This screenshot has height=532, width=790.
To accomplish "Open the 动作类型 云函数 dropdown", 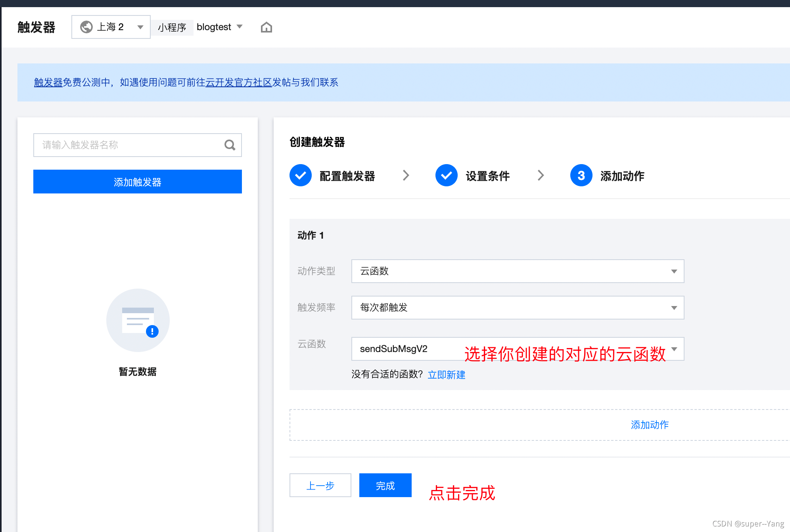I will [x=518, y=271].
